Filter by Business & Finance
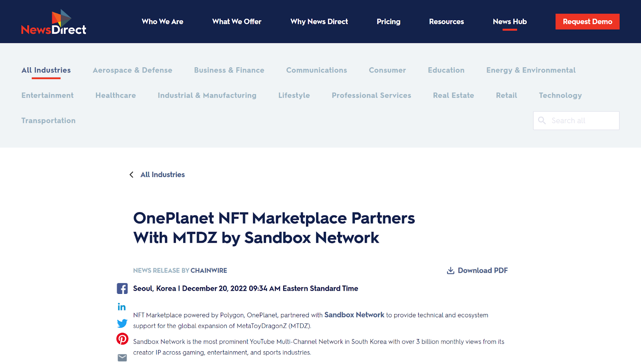 coord(229,70)
